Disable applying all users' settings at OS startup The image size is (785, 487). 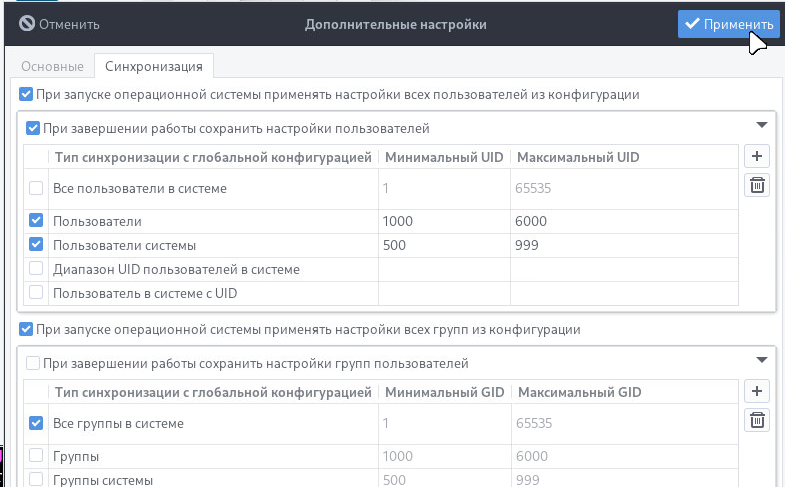pos(25,95)
